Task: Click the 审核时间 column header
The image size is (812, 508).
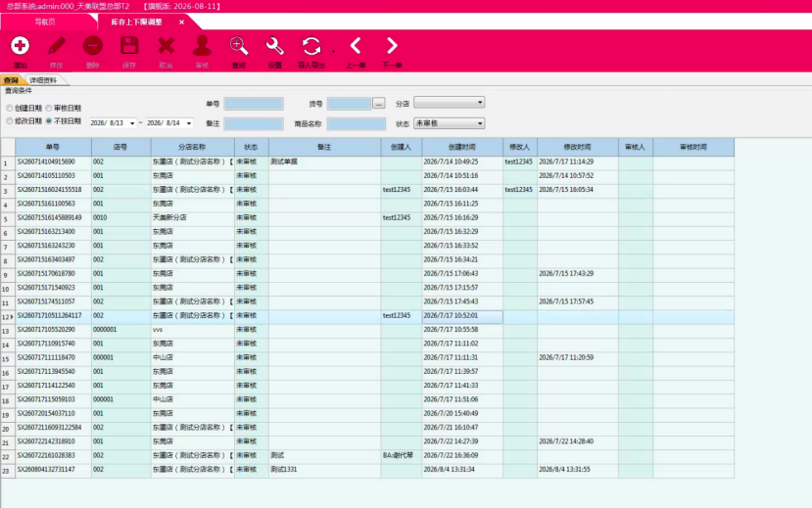Action: [x=693, y=147]
